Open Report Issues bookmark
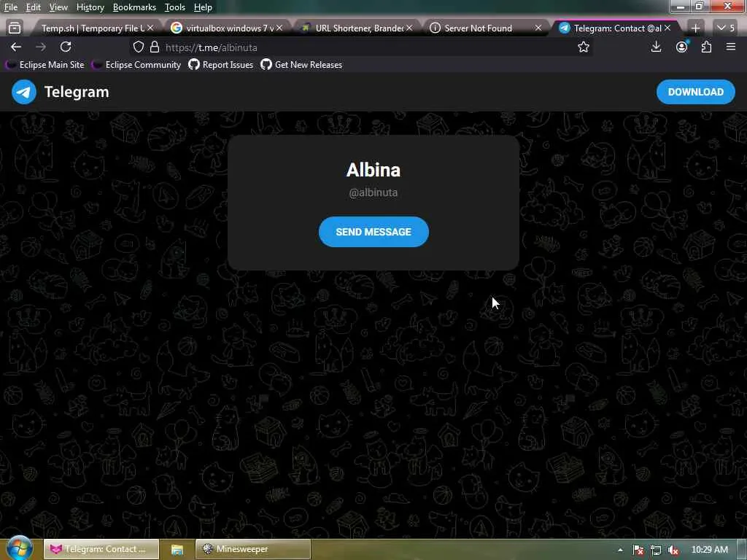Viewport: 747px width, 560px height. [x=220, y=65]
